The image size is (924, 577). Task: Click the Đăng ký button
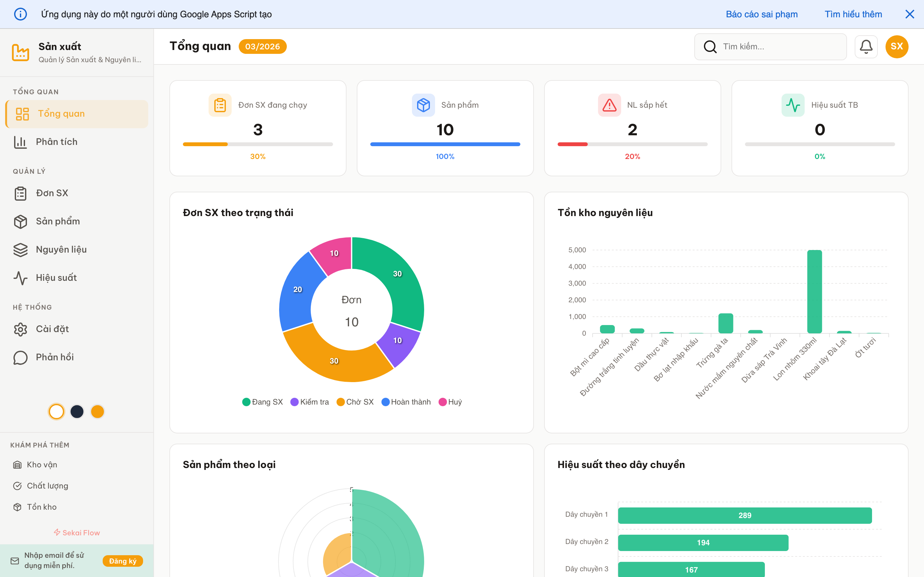click(x=123, y=561)
